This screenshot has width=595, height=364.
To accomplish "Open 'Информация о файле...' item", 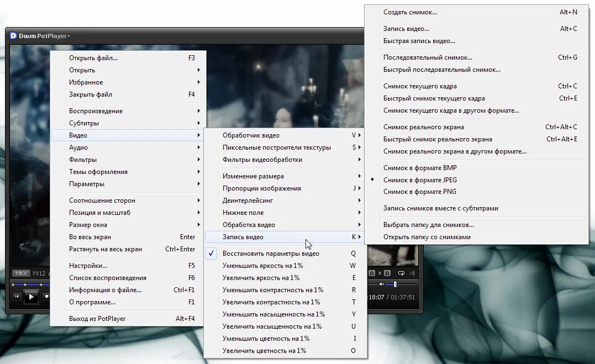I will [x=128, y=290].
